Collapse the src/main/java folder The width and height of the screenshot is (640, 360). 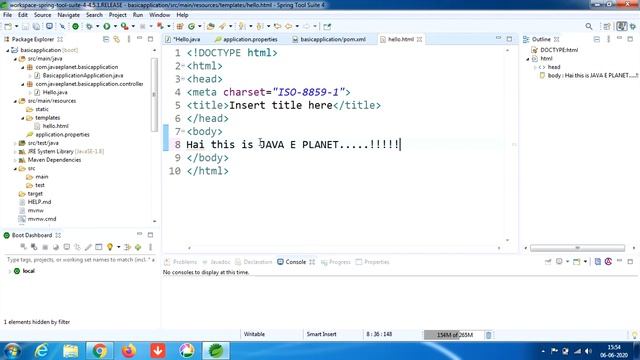tap(15, 59)
